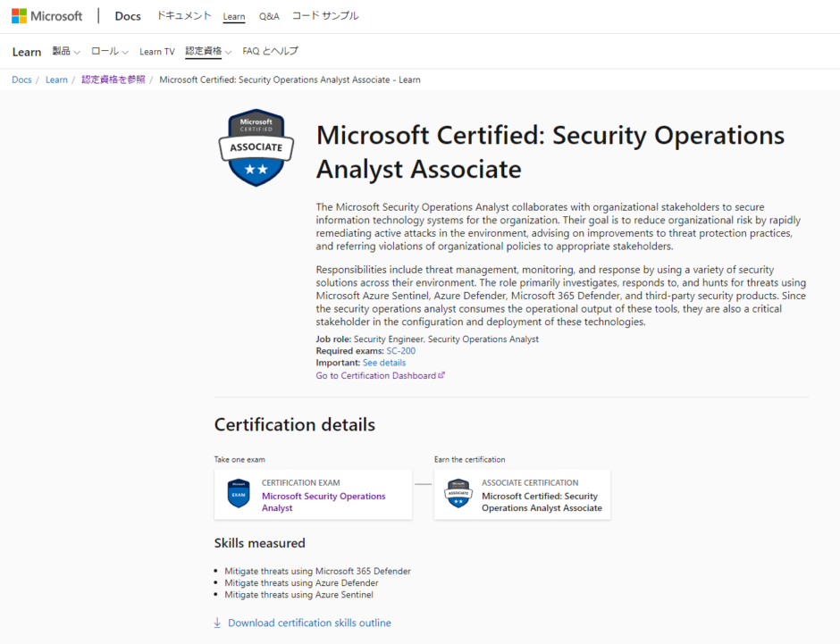Screen dimensions: 840x644
Task: Open the Q&A section from top navigation
Action: 268,15
